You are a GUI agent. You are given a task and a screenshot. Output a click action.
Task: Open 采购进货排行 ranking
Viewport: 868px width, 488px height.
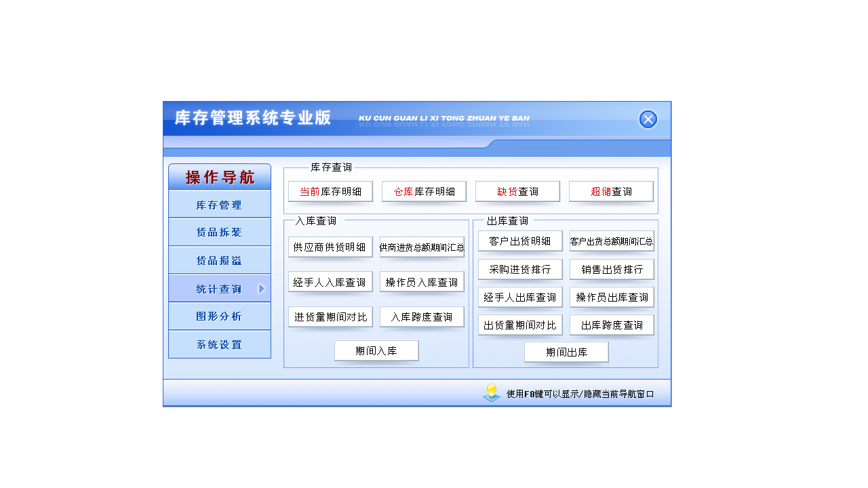[520, 269]
